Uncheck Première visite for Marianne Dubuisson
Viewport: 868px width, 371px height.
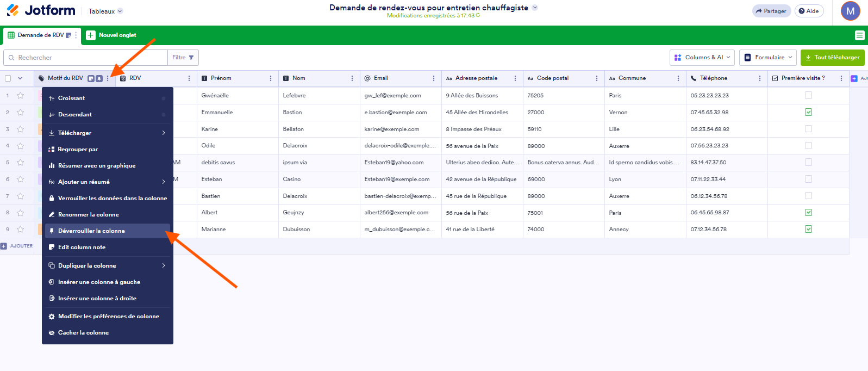tap(808, 229)
